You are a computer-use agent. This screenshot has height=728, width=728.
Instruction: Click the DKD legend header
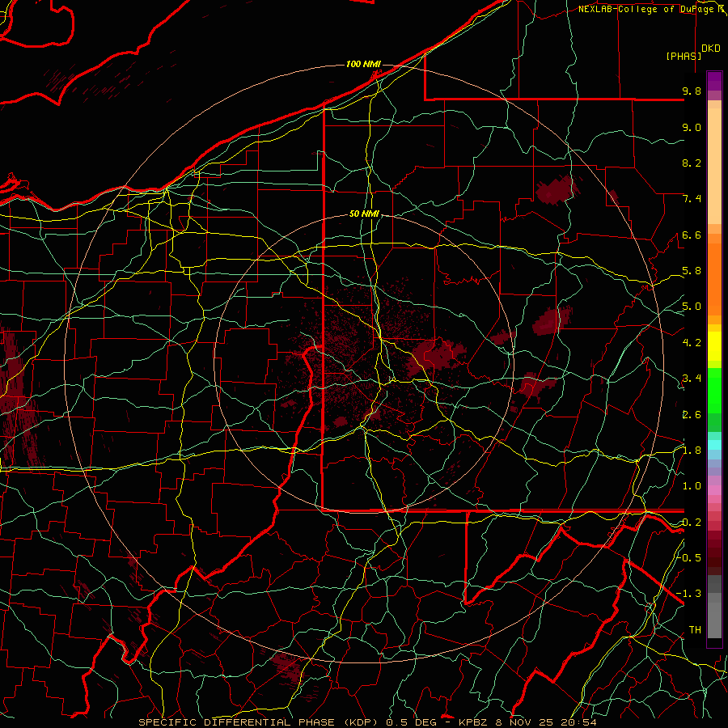coord(711,48)
